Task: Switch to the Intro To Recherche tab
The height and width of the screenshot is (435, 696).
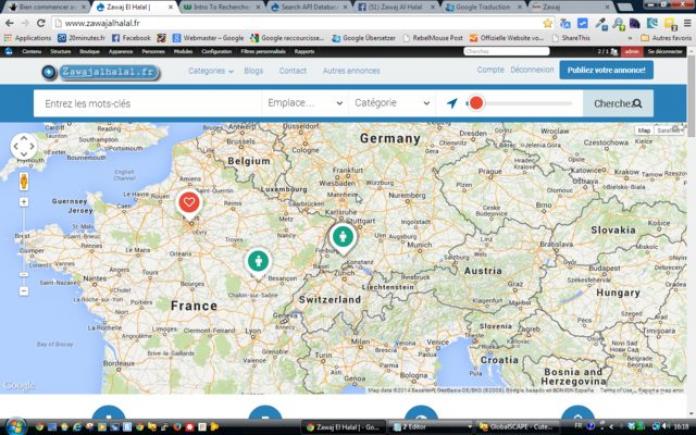Action: pos(221,7)
